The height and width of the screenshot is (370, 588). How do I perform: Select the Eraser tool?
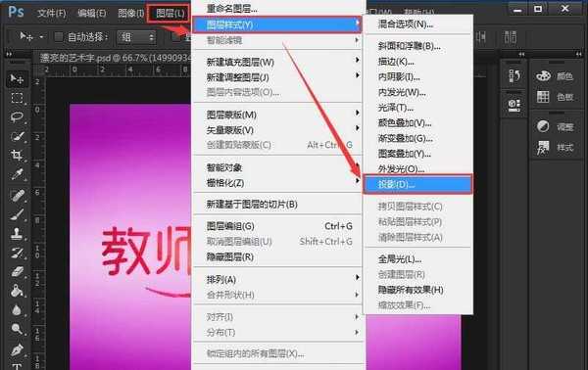(17, 272)
